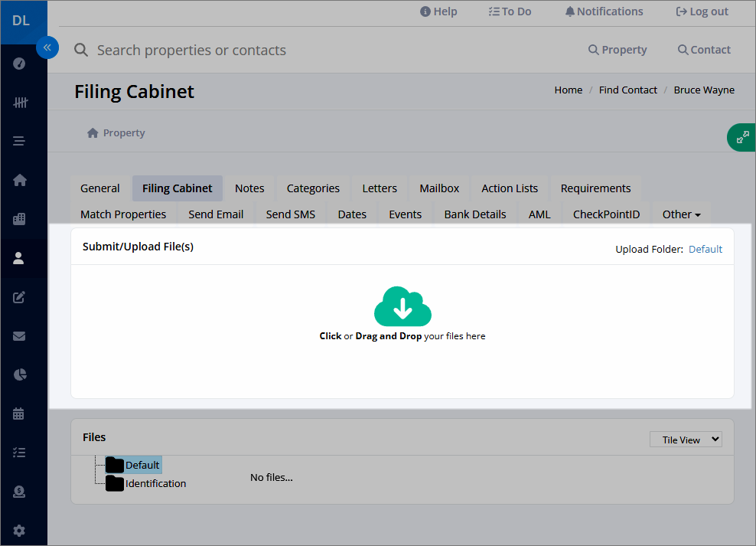Open the dashboard gauge icon in sidebar
This screenshot has height=546, width=756.
19,64
